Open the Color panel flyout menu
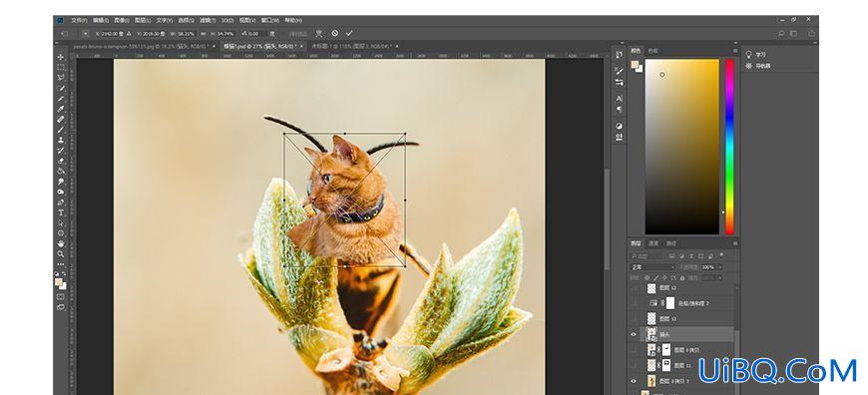Viewport: 868px width, 395px height. [x=735, y=50]
